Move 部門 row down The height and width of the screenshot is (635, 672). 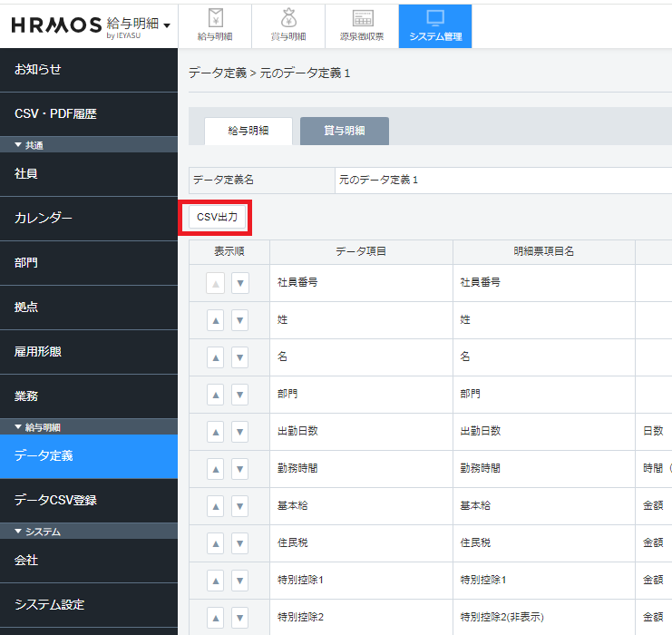tap(240, 396)
